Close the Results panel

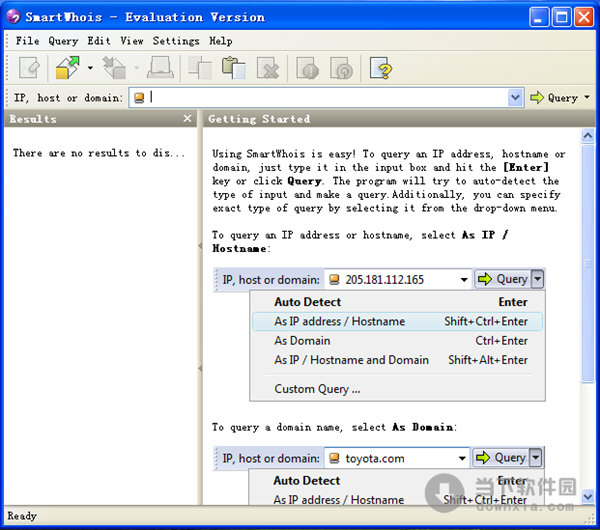tap(187, 119)
